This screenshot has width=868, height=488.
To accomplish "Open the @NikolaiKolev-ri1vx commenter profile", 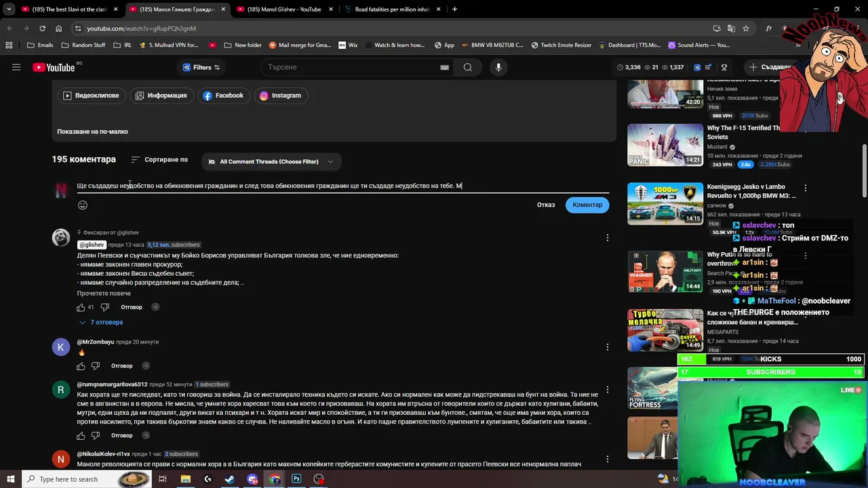I will point(103,454).
